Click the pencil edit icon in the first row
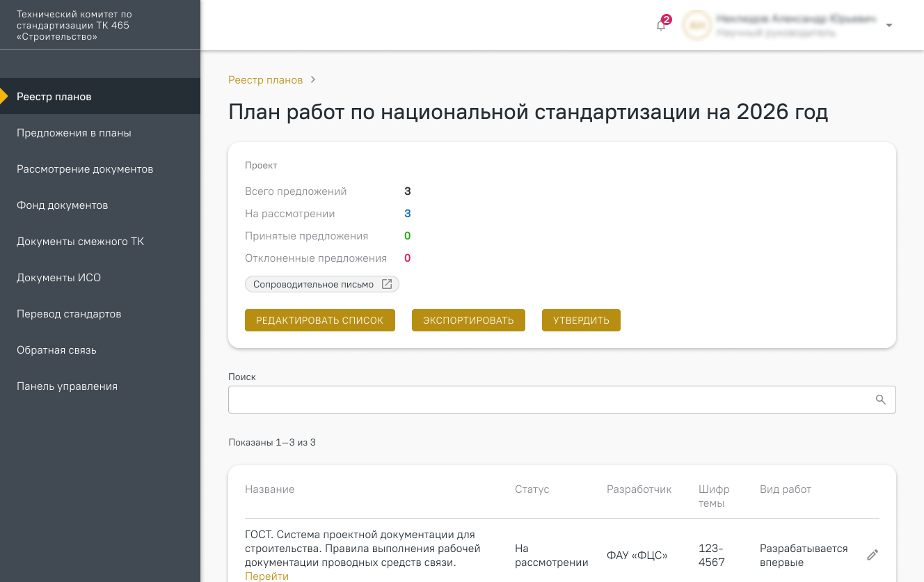The image size is (924, 582). pos(873,555)
